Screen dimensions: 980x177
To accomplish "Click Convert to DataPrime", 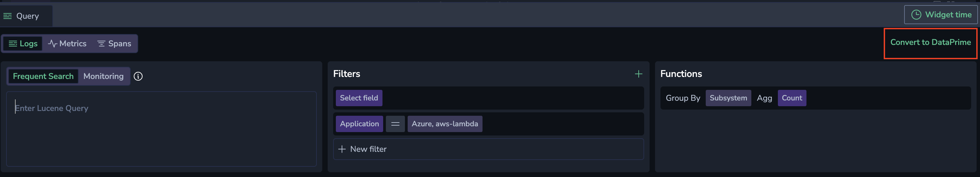I will pyautogui.click(x=931, y=43).
